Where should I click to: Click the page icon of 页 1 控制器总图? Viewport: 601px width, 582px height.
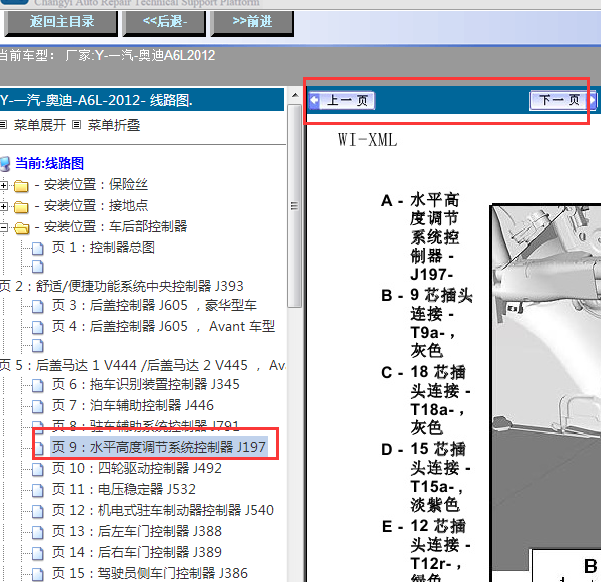[38, 248]
